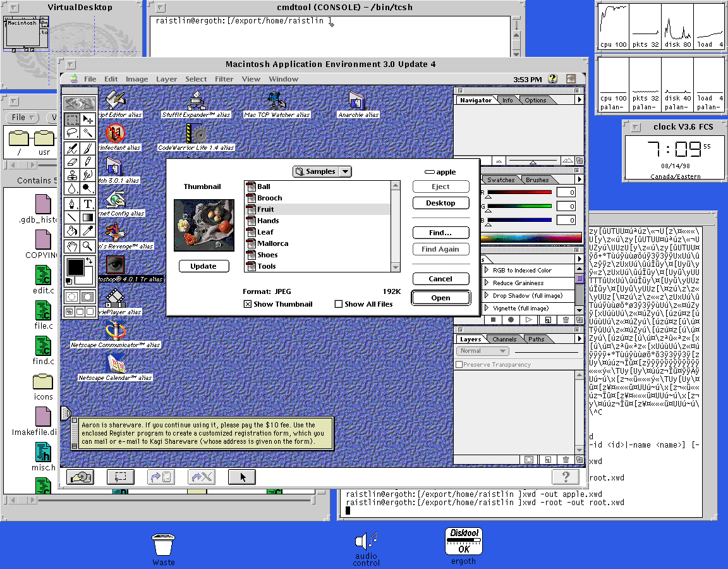Open the Image menu

[x=137, y=79]
